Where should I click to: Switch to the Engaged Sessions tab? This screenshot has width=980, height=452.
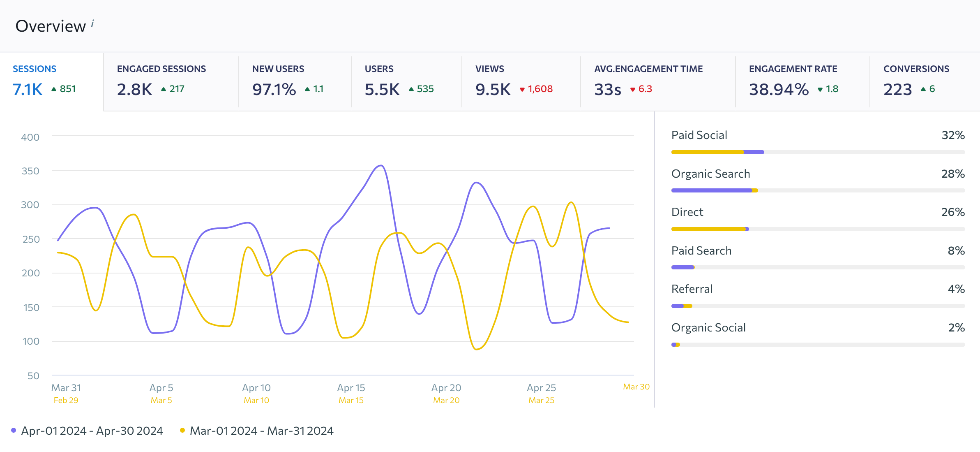tap(171, 82)
